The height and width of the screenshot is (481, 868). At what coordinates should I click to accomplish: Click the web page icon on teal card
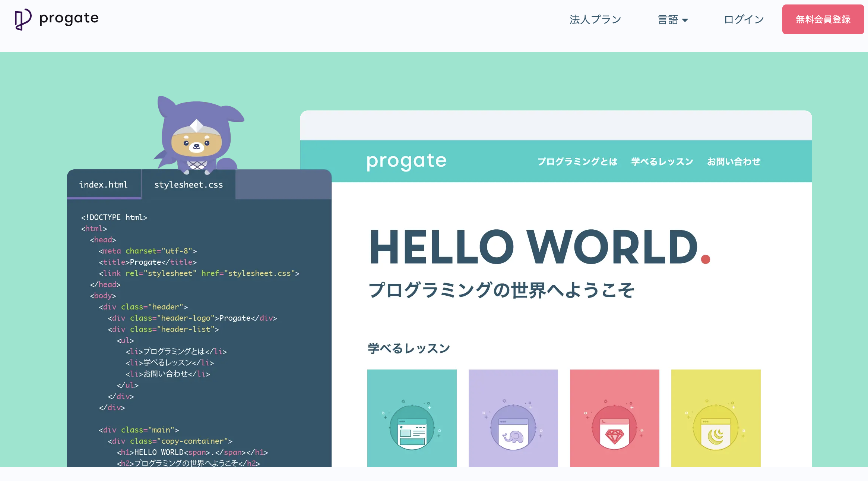(x=412, y=428)
